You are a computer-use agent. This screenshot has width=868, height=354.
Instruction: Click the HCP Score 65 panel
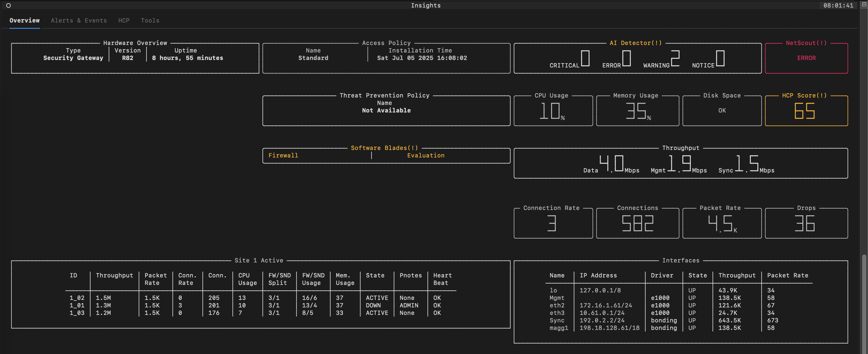point(806,111)
